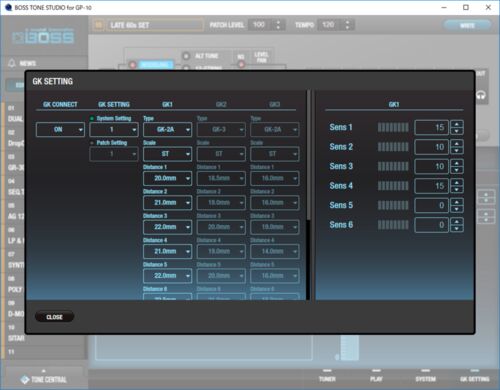Select patch 08 POLY in list

[x=13, y=284]
